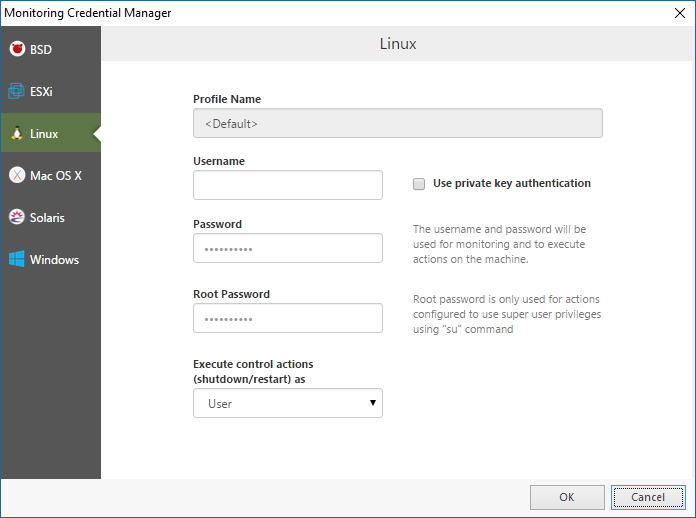Click the dropdown arrow next to User
This screenshot has height=518, width=696.
pyautogui.click(x=373, y=403)
